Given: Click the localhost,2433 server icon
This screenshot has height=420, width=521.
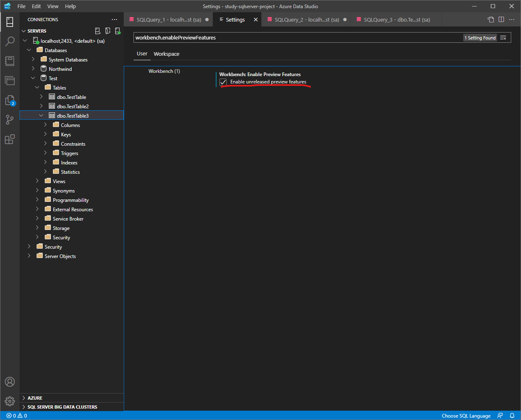Looking at the screenshot, I should [x=36, y=41].
